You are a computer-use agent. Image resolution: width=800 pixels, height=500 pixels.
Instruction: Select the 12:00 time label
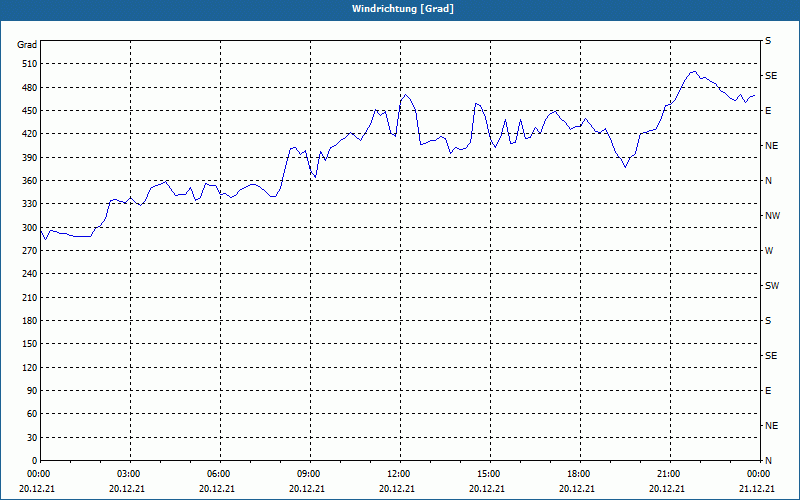(398, 474)
